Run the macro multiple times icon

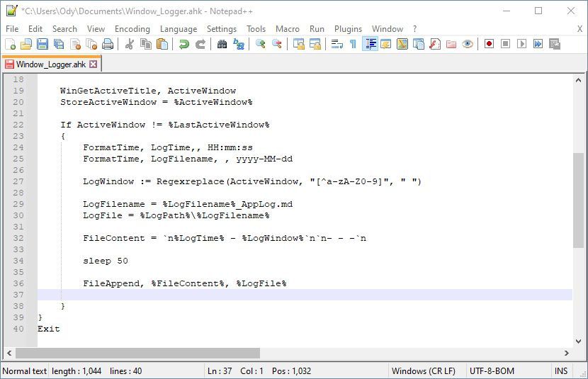coord(538,44)
